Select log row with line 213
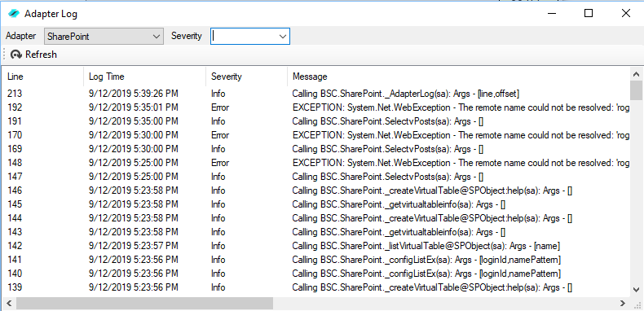This screenshot has width=644, height=311. tap(315, 94)
